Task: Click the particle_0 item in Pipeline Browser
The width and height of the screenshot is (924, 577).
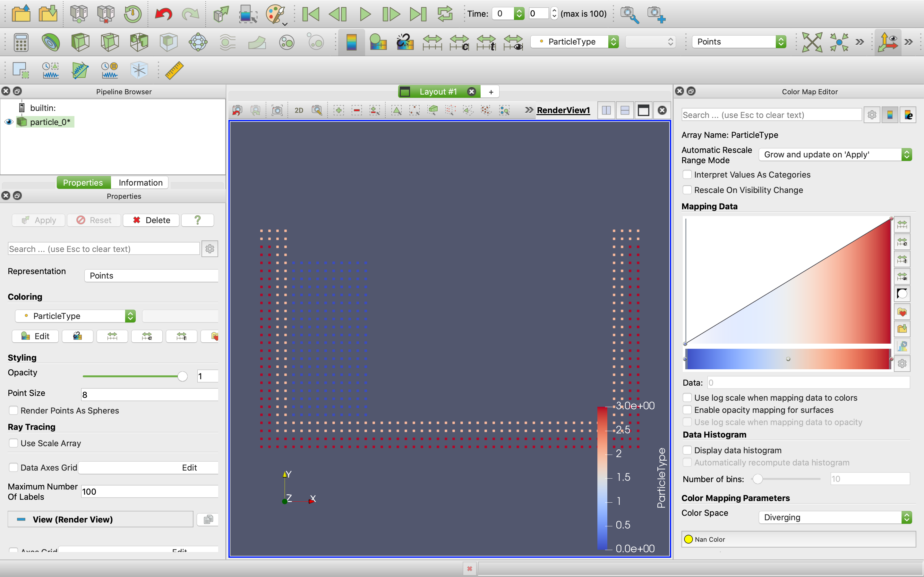Action: [x=51, y=121]
